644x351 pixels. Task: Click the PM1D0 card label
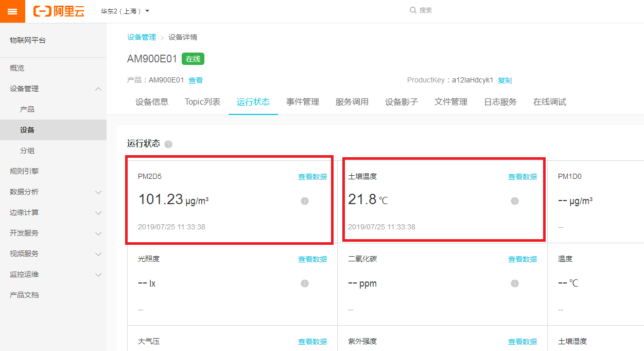click(570, 176)
